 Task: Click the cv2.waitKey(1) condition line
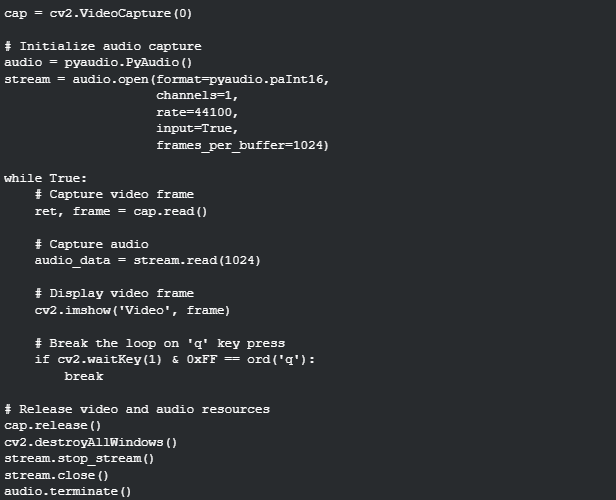pyautogui.click(x=174, y=359)
